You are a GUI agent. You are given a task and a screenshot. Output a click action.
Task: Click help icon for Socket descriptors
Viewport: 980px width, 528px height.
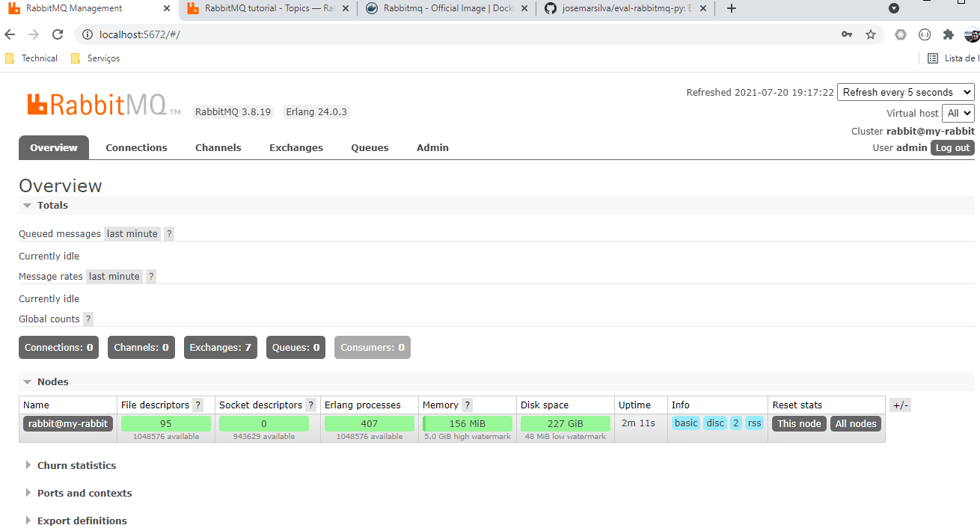[x=311, y=405]
